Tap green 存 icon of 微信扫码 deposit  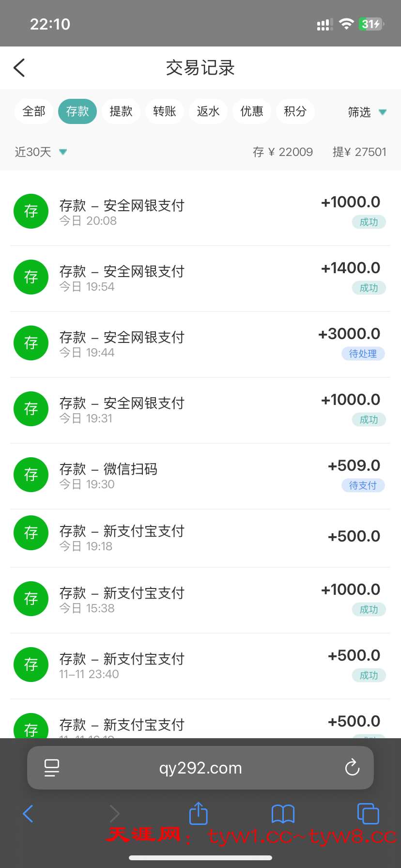[x=31, y=475]
